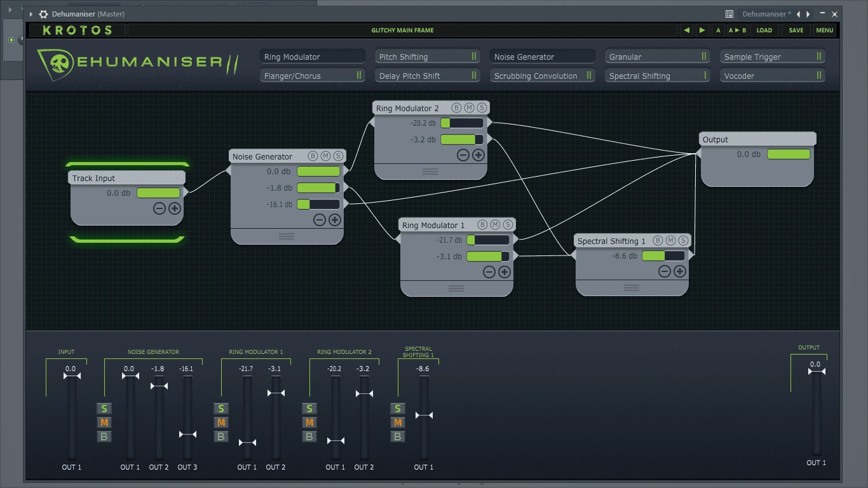Click Solo icon on Noise Generator node
The image size is (868, 488).
point(338,156)
